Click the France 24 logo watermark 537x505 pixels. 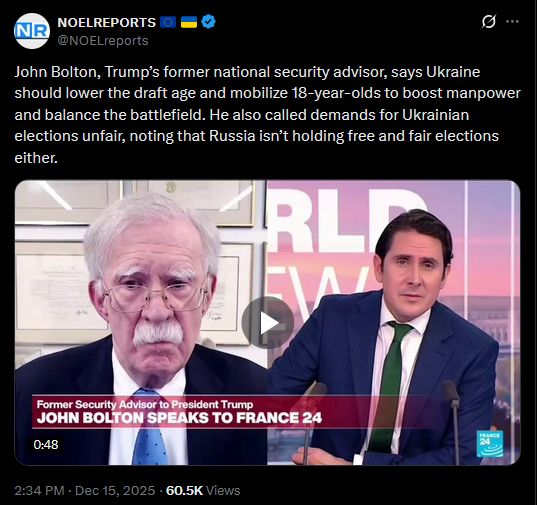[x=490, y=444]
